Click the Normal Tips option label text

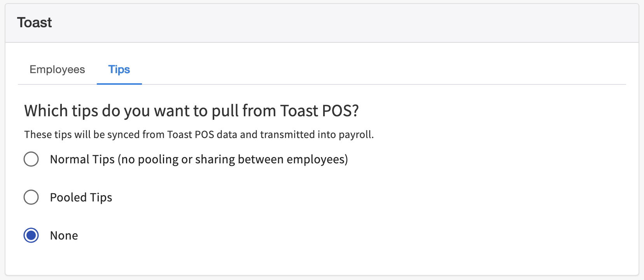(199, 159)
